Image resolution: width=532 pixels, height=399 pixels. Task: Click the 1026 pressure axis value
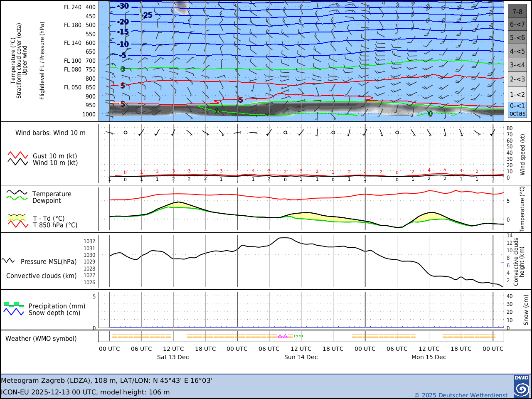point(89,282)
